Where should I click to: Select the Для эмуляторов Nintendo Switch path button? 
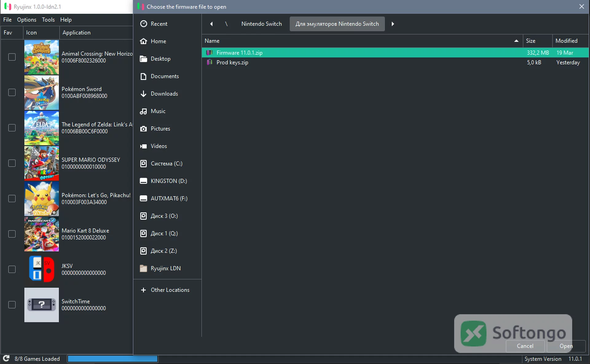click(337, 24)
